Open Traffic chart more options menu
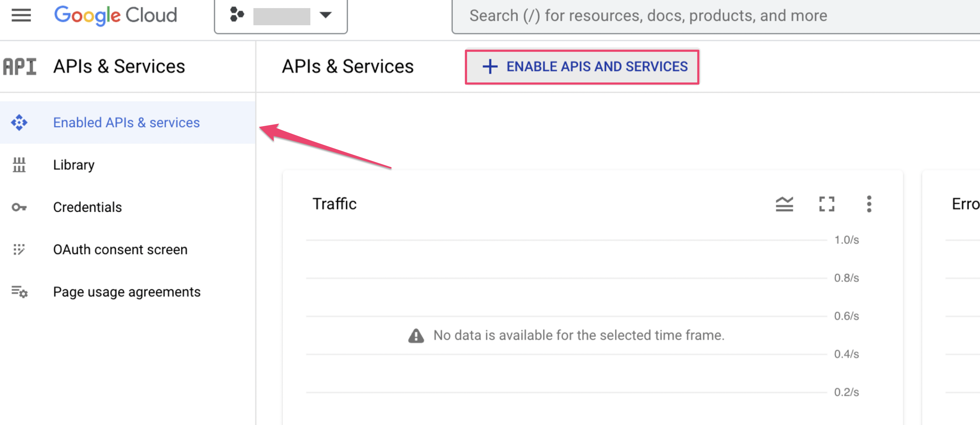Screen dimensions: 980x425 pos(869,204)
